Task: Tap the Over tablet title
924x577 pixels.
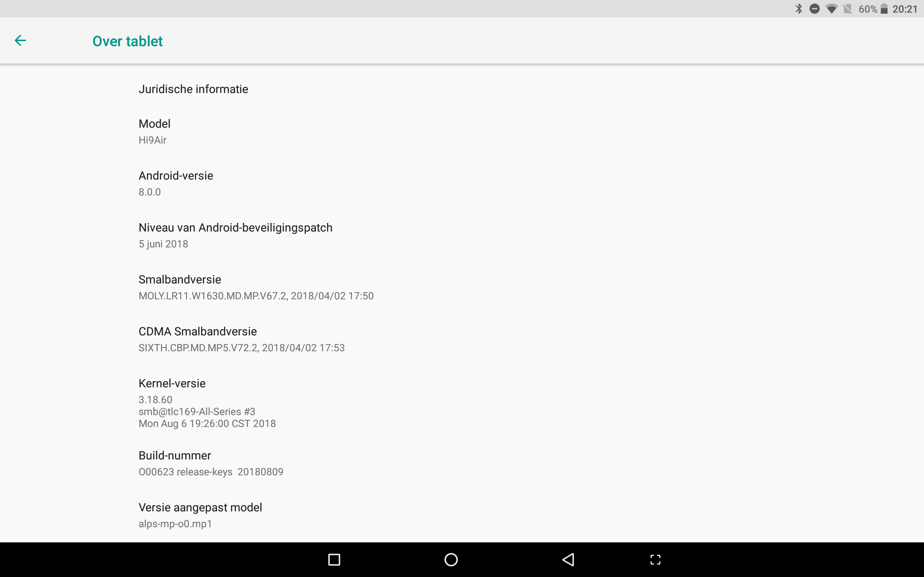Action: (x=127, y=41)
